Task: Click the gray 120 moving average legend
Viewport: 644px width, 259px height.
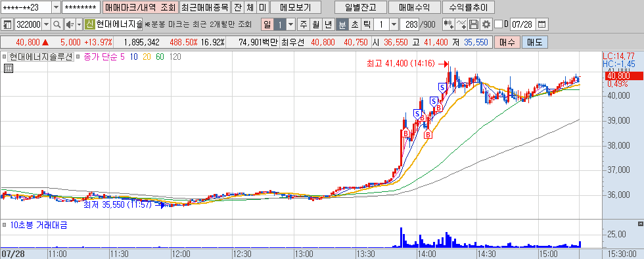Action: tap(175, 57)
